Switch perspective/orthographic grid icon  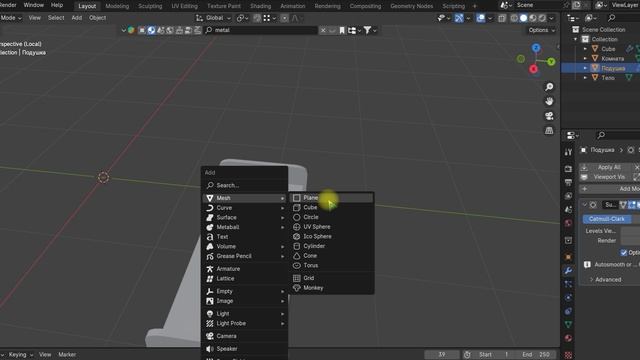coord(549,131)
